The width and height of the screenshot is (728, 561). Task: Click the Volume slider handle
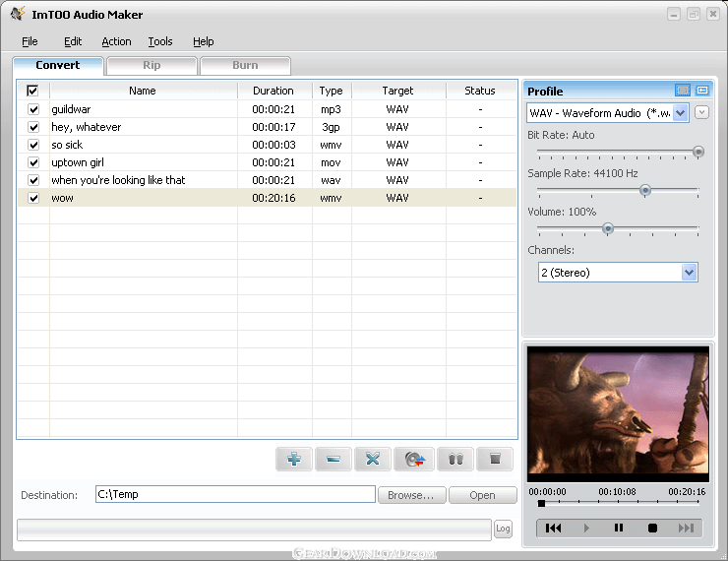click(x=607, y=228)
